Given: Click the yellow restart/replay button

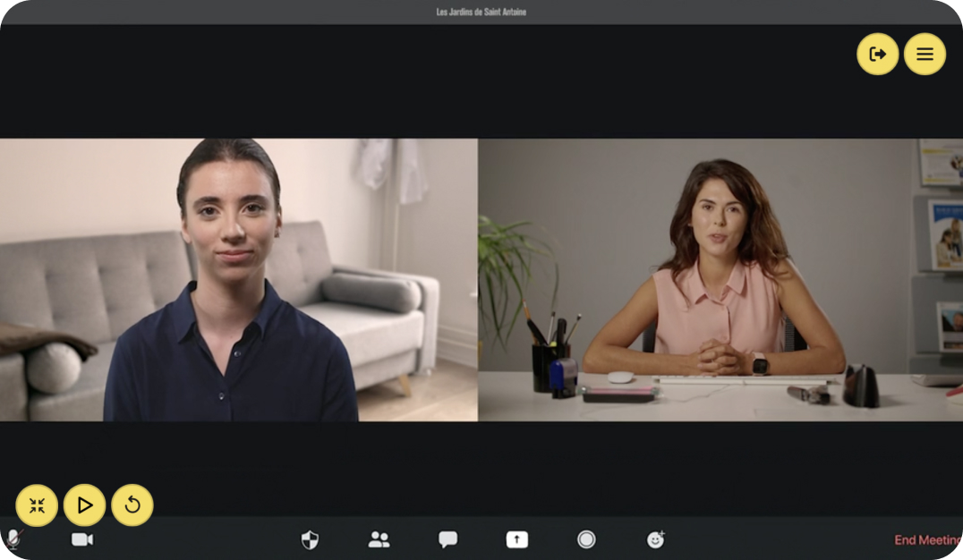Looking at the screenshot, I should coord(132,505).
